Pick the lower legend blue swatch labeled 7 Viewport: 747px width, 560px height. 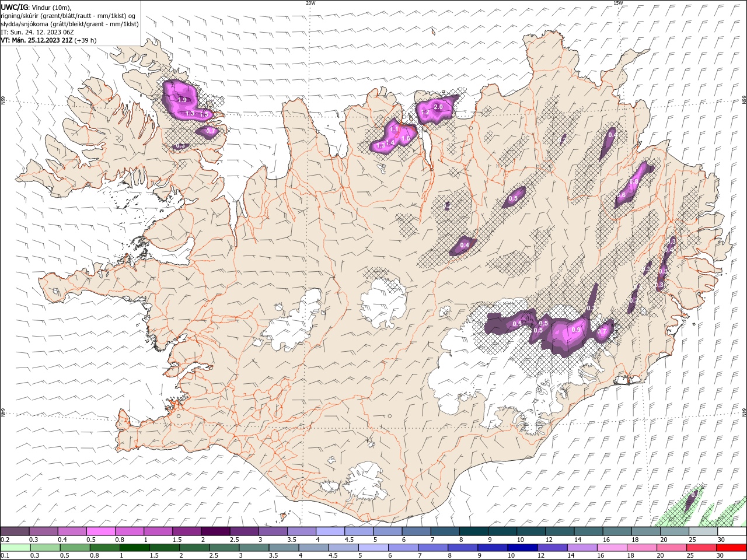pos(432,548)
